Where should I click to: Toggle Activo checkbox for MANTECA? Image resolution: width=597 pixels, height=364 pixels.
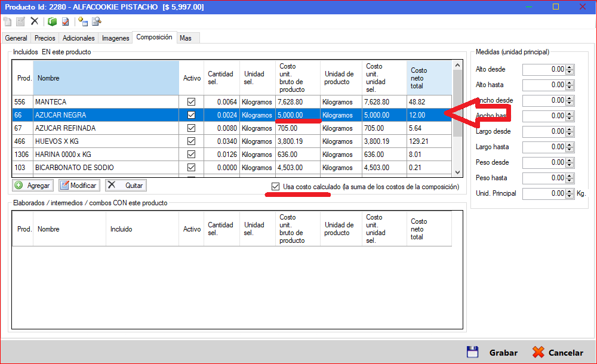pyautogui.click(x=192, y=102)
